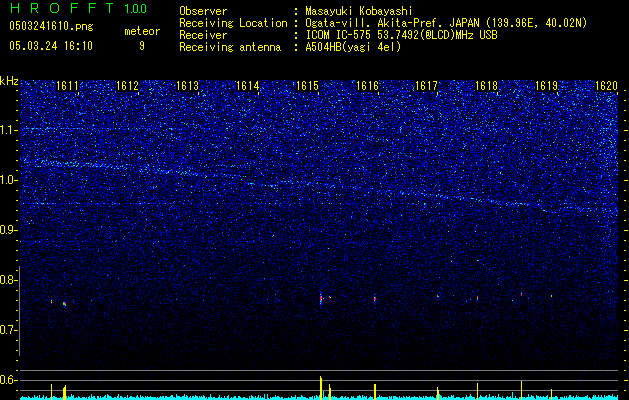Click the 0.8 kHz frequency label
Viewport: 629px width, 400px height.
pyautogui.click(x=8, y=280)
